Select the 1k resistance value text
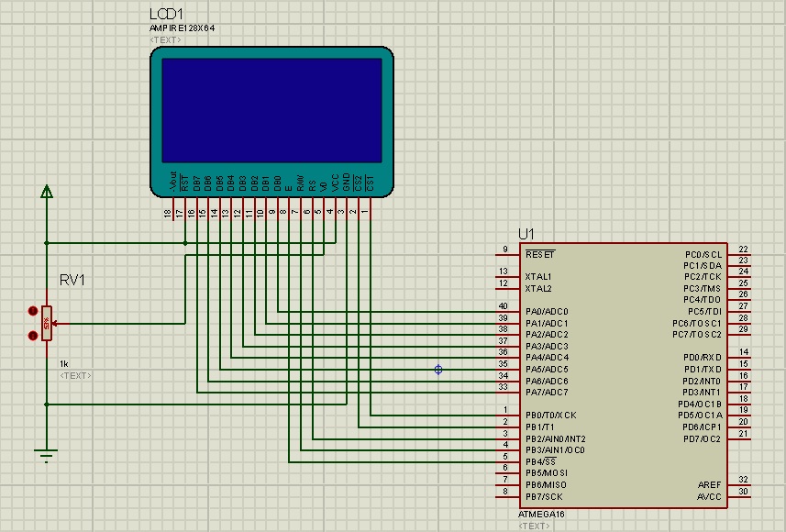Screen dimensions: 786x532 pos(63,364)
